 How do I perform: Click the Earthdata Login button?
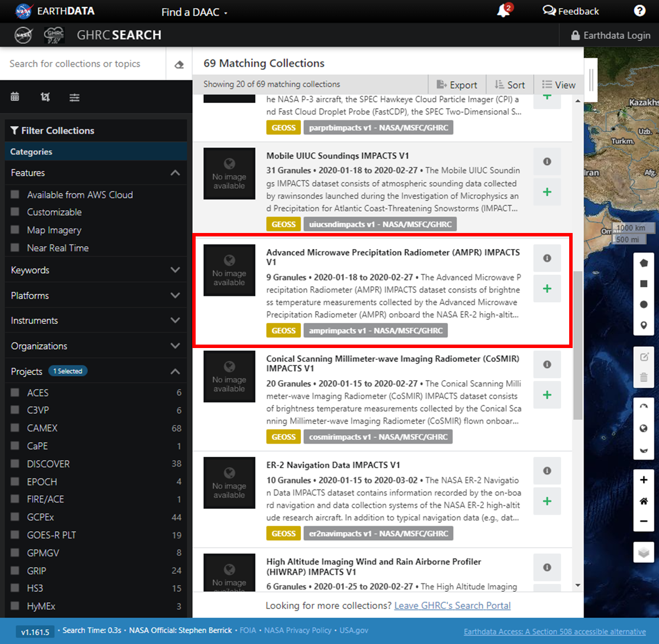[x=610, y=35]
